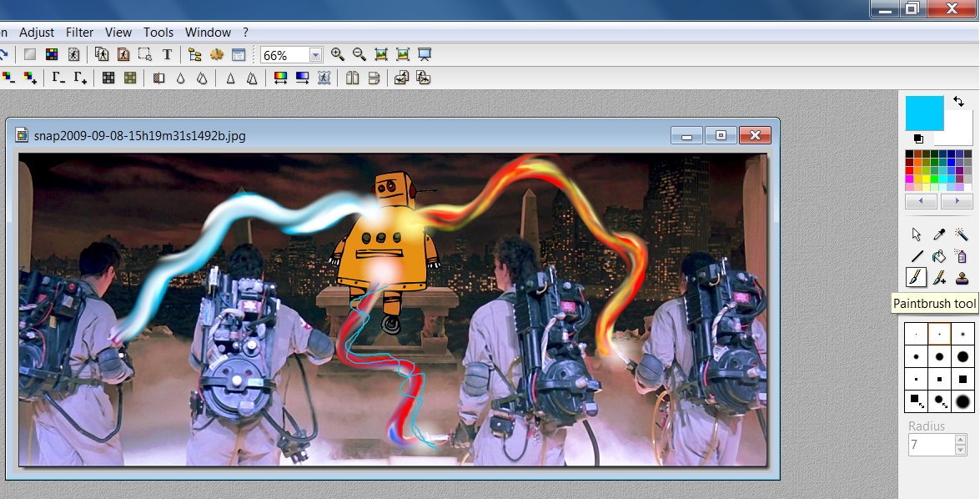
Task: Click the Zoom out magnifier
Action: click(x=359, y=54)
